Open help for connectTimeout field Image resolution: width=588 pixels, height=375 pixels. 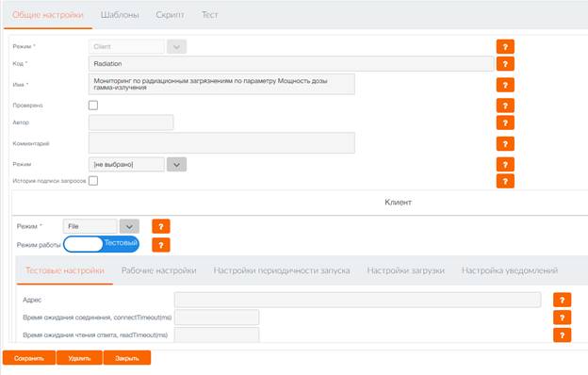[x=563, y=318]
